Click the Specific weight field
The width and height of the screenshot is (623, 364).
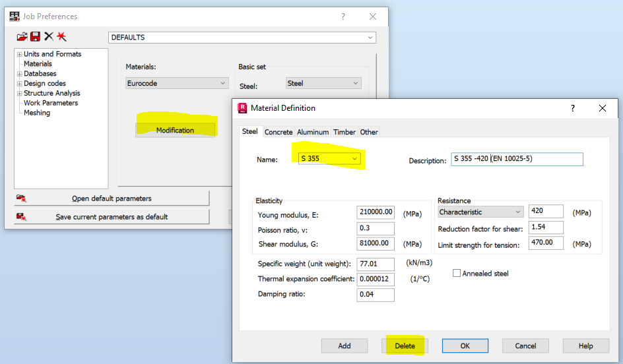(x=376, y=264)
